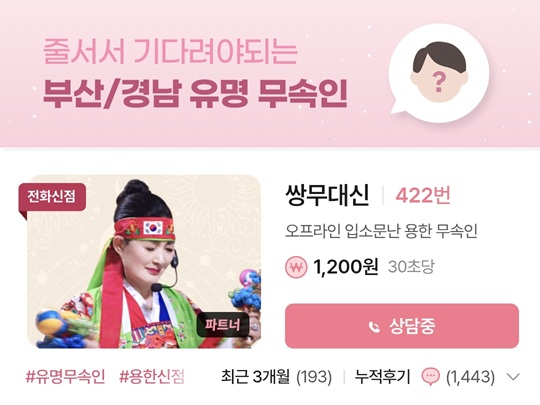Select the #유명무속인 hashtag
The height and width of the screenshot is (405, 540).
pyautogui.click(x=65, y=376)
